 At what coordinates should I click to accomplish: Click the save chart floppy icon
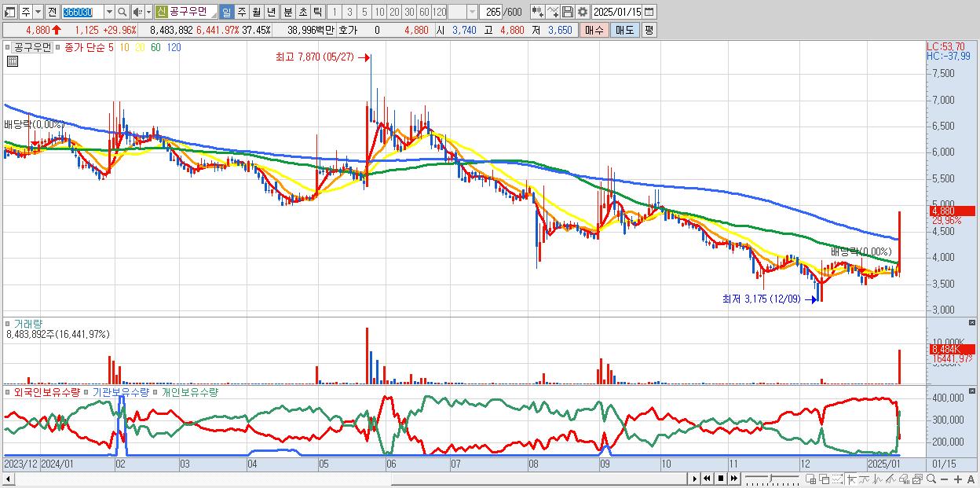[x=568, y=12]
